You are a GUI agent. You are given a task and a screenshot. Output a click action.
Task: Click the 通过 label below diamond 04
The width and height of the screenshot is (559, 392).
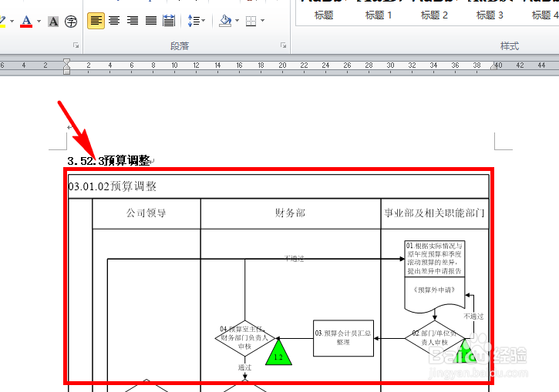(244, 367)
